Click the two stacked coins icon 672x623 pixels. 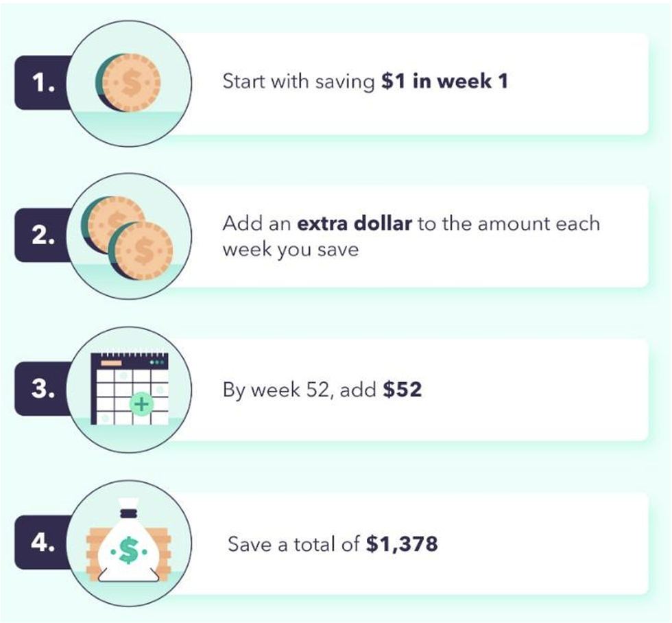pos(127,238)
